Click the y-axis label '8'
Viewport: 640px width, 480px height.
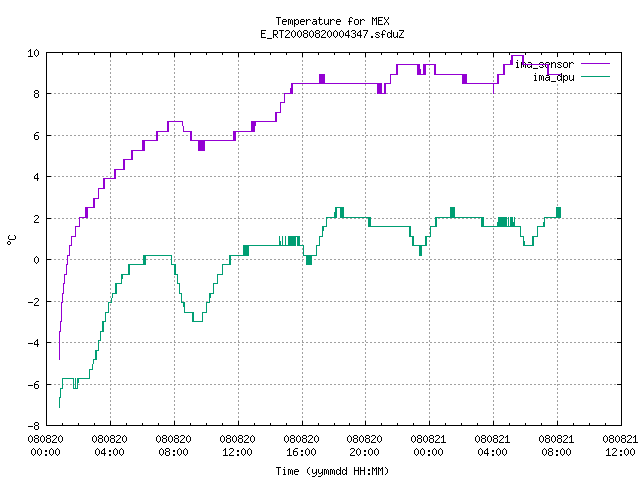point(37,94)
